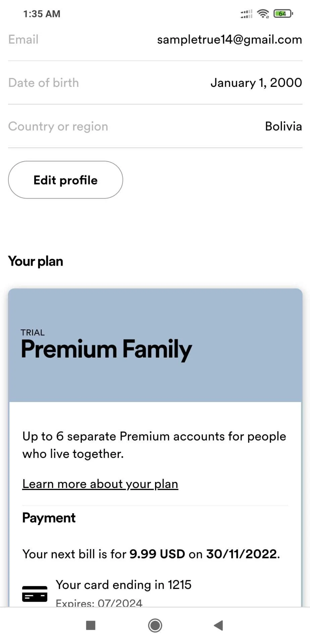This screenshot has height=644, width=310.
Task: Tap the Android back triangle icon
Action: coord(218,625)
